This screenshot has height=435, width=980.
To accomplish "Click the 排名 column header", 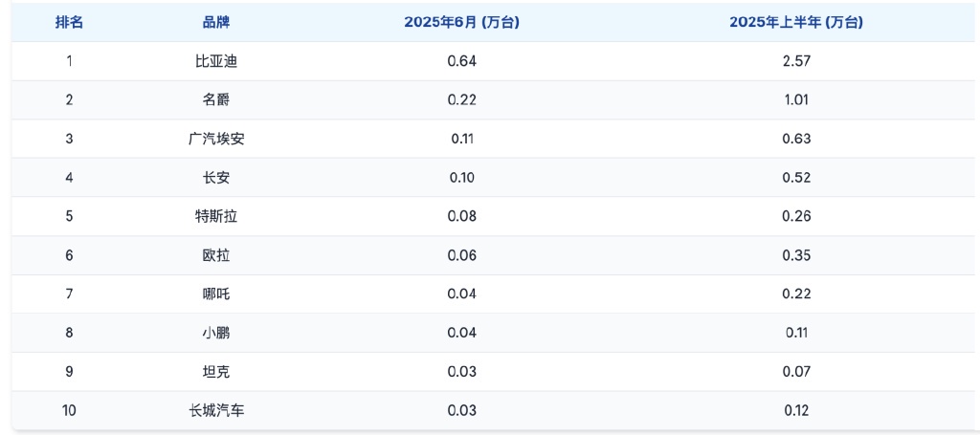I will pos(69,22).
